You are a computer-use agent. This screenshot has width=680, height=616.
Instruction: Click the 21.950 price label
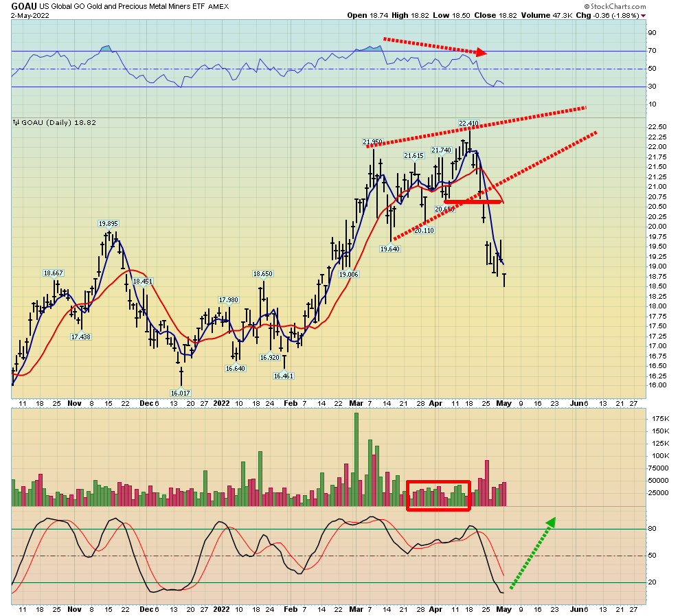point(372,141)
